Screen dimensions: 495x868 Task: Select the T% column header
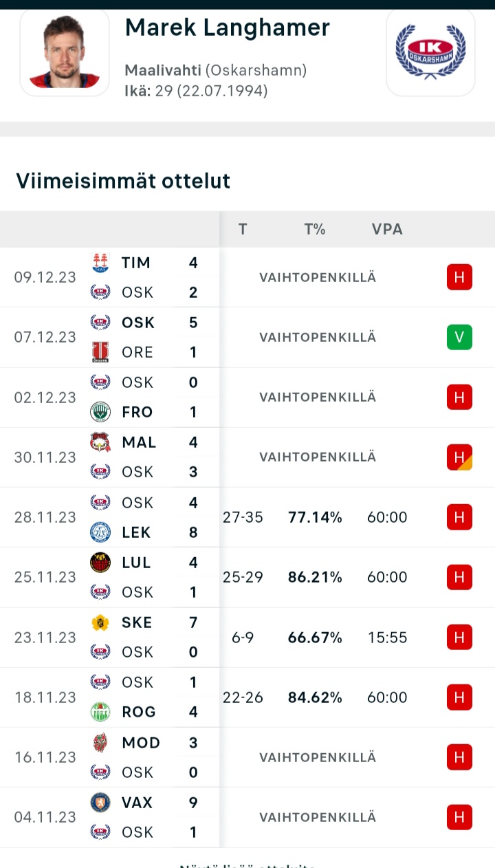tap(315, 229)
